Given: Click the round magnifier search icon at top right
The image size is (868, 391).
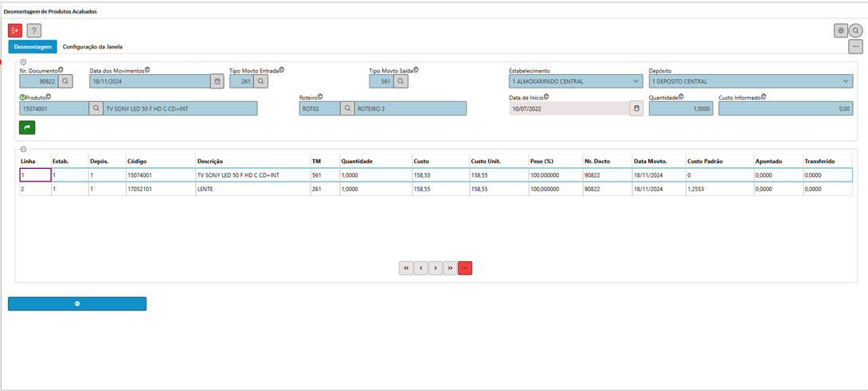Looking at the screenshot, I should [x=855, y=30].
